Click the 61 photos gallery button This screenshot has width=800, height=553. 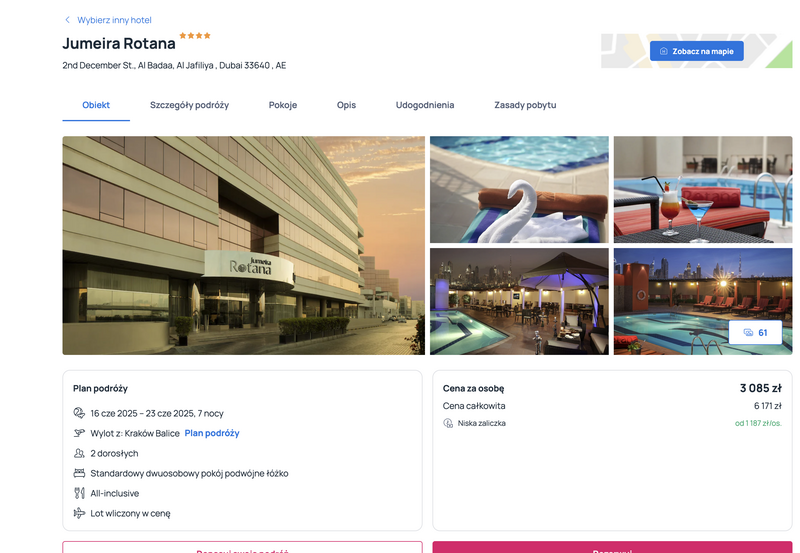(755, 333)
